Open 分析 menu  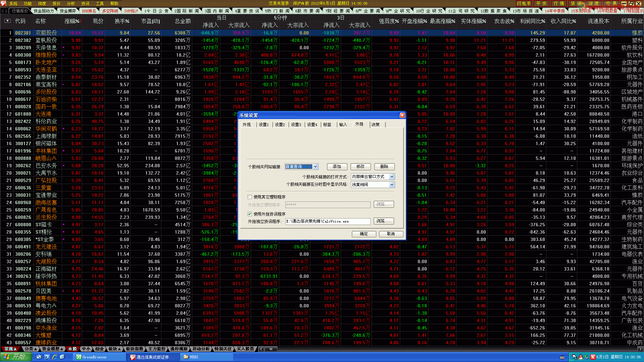point(71,4)
